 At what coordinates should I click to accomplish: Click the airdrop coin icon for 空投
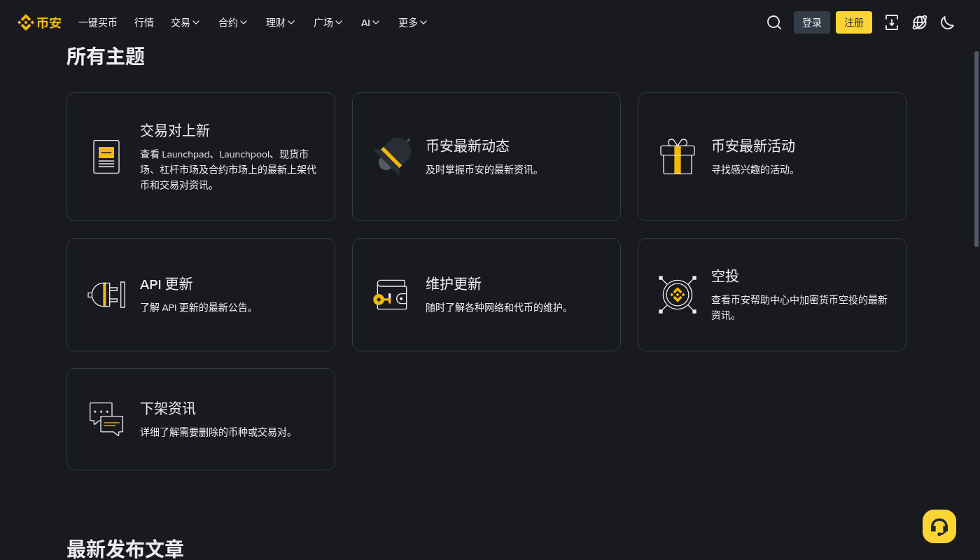[678, 295]
